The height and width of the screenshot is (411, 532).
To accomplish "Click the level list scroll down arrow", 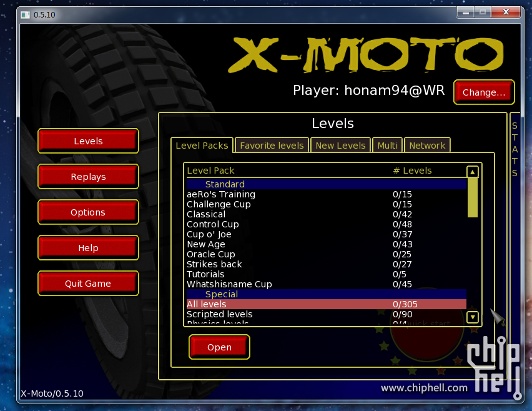I will pyautogui.click(x=472, y=317).
